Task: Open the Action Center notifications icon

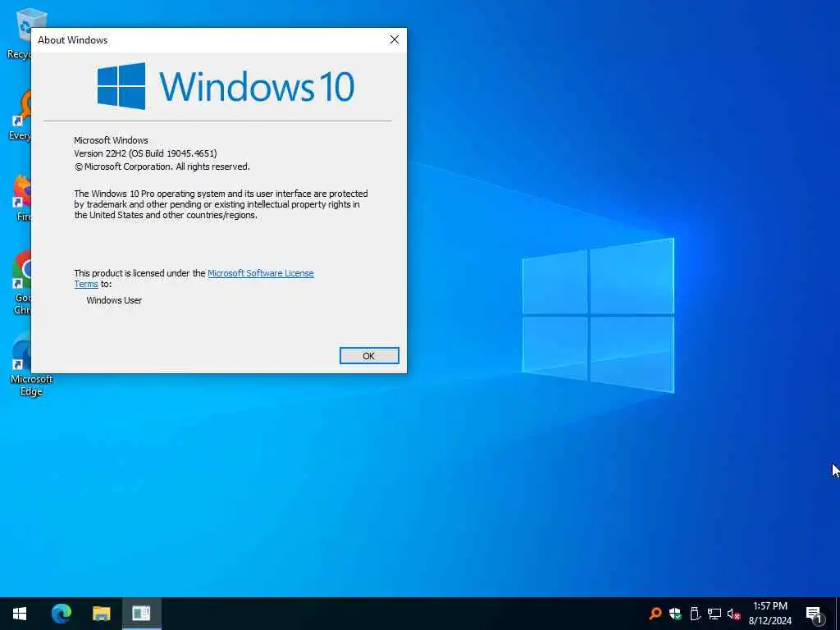Action: [x=814, y=614]
